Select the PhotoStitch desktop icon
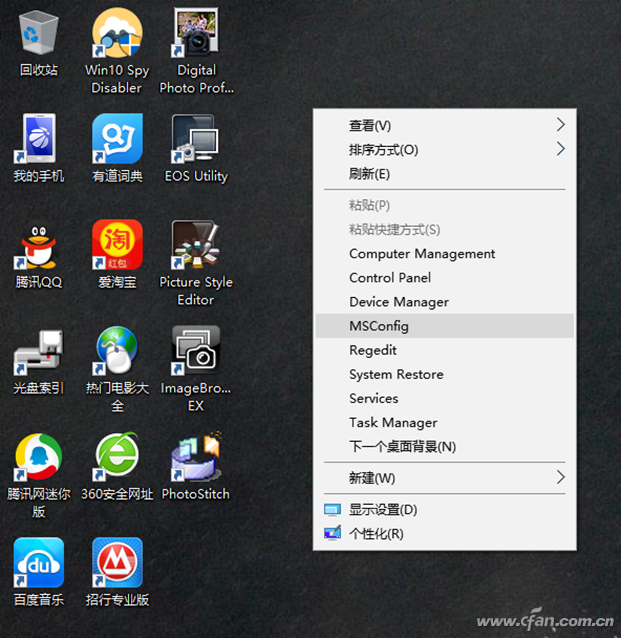 (196, 457)
